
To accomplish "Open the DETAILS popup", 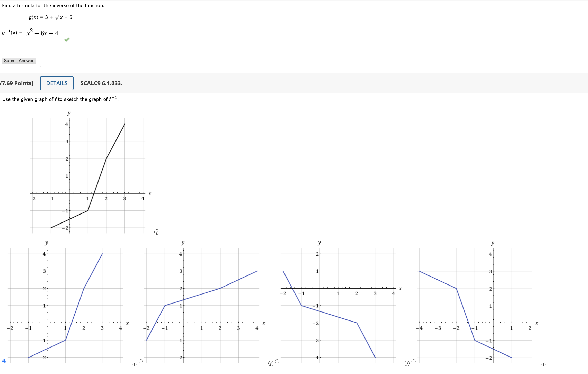I will 57,83.
